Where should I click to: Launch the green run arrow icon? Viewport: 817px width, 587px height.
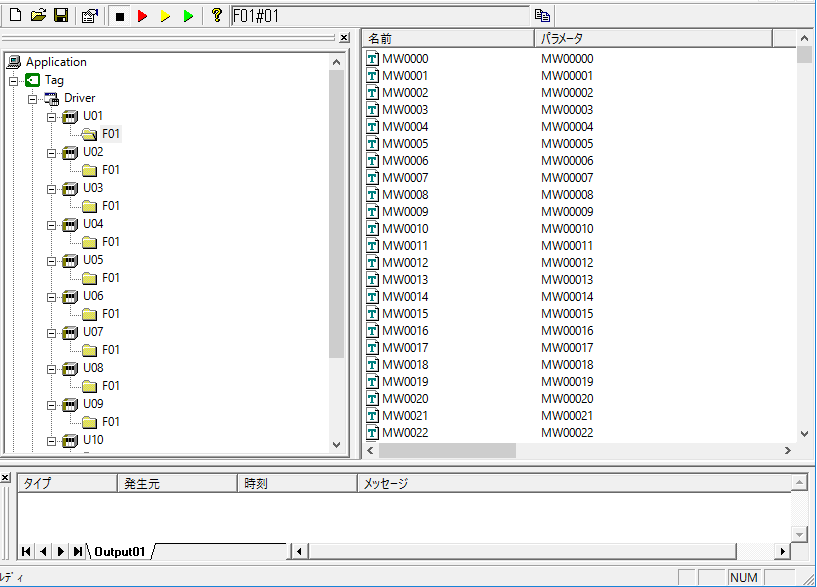(188, 15)
